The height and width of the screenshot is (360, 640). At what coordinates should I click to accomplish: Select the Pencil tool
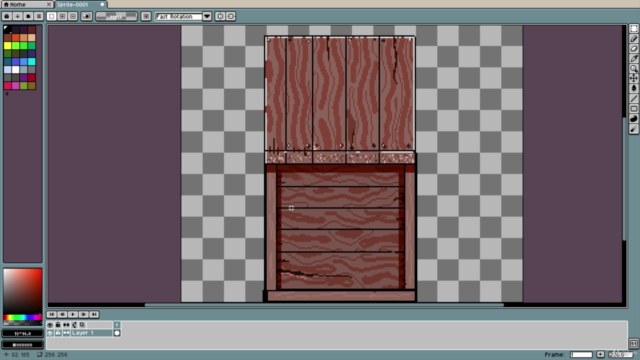coord(633,39)
